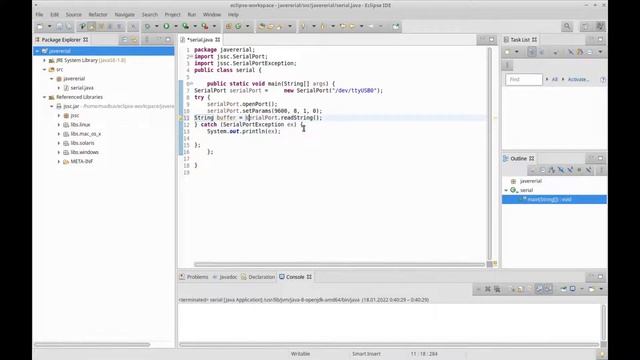Image resolution: width=640 pixels, height=360 pixels.
Task: Switch to the Javadoc tab
Action: (224, 277)
